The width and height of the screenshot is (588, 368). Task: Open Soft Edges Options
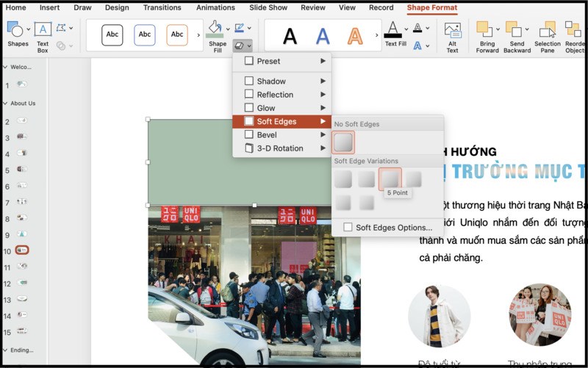point(393,228)
